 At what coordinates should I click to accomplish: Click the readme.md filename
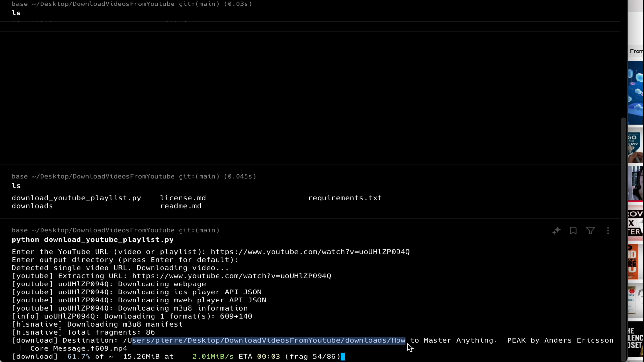click(181, 206)
